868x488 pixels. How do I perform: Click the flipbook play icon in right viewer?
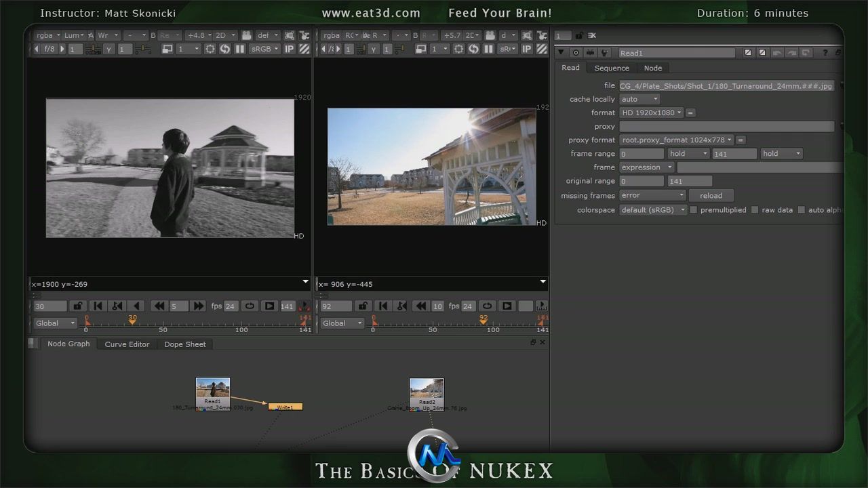[x=507, y=306]
